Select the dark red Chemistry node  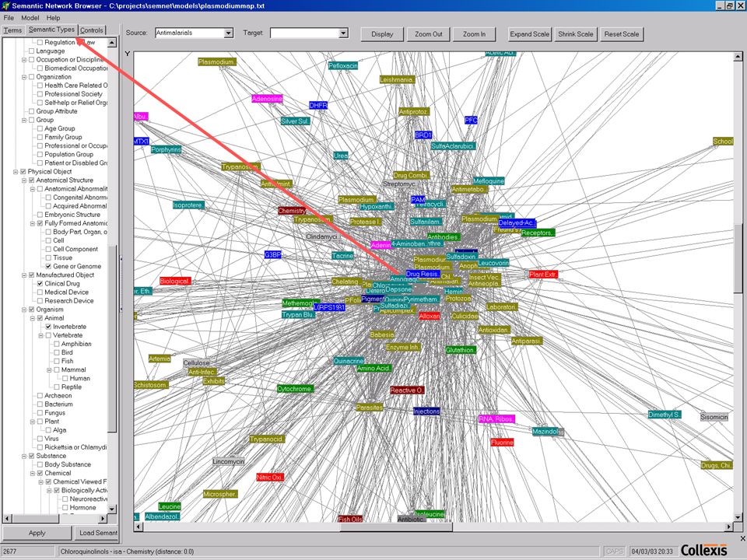click(292, 211)
